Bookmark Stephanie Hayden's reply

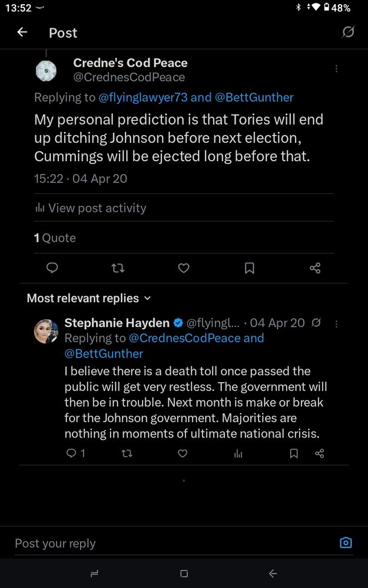294,453
